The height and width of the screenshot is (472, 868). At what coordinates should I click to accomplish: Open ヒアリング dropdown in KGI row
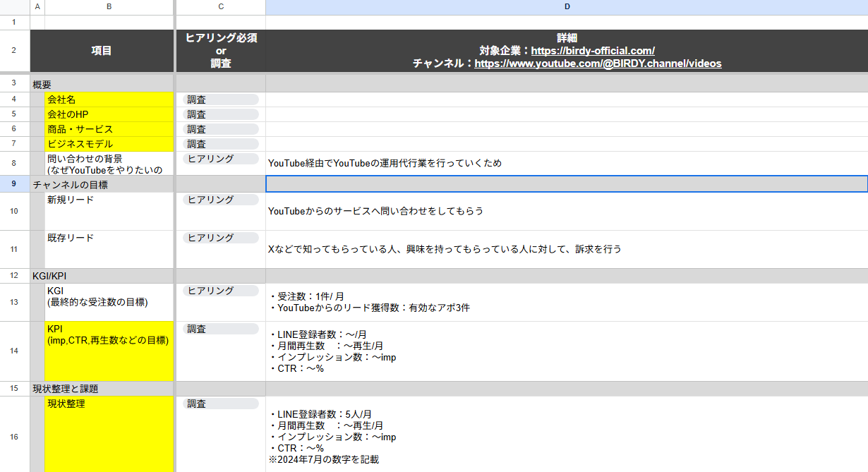(221, 291)
